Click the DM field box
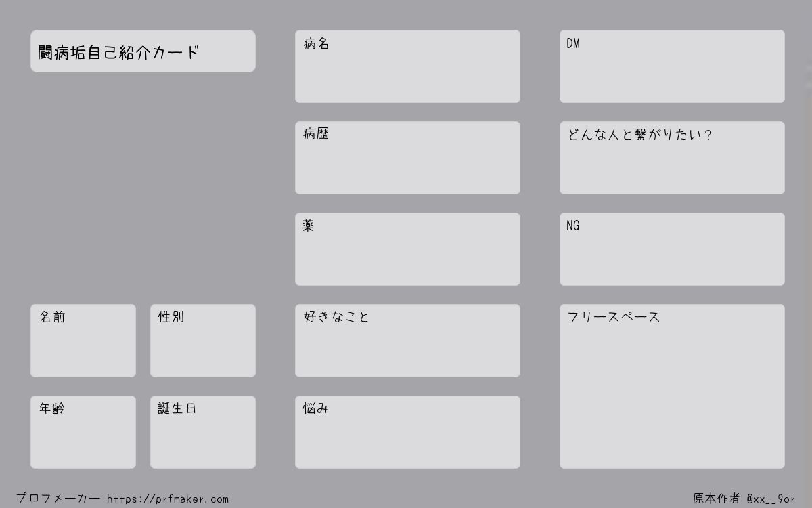812x508 pixels. [x=672, y=66]
